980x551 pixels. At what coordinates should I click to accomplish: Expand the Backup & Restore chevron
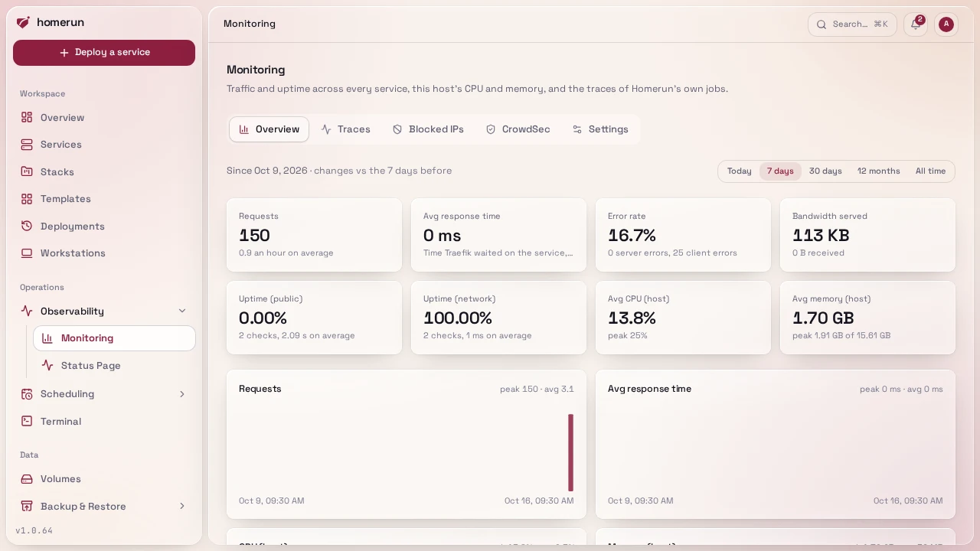(182, 506)
